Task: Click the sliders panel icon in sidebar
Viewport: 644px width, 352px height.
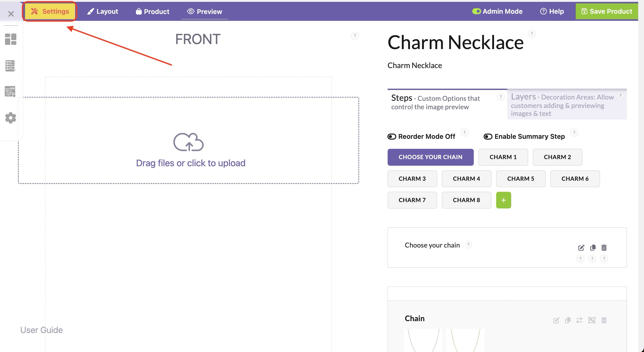Action: (x=11, y=92)
